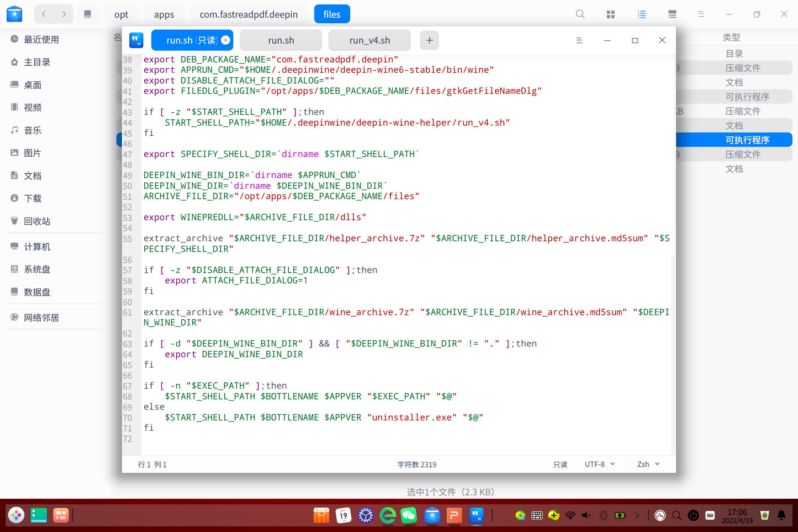Switch file manager to list view

click(x=642, y=14)
